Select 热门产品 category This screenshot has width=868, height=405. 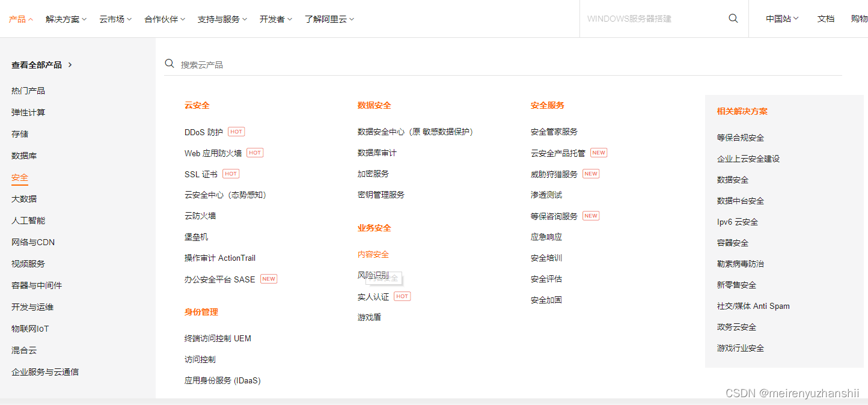pos(28,91)
